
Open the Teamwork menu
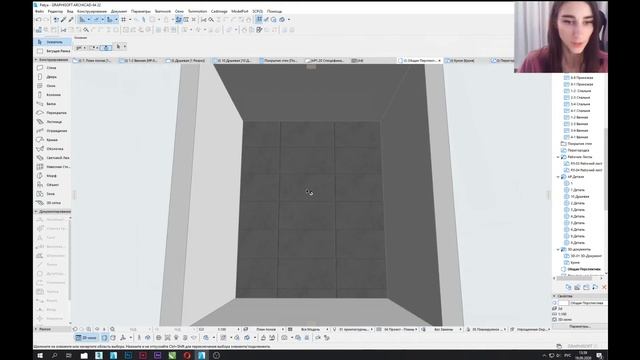click(x=162, y=11)
